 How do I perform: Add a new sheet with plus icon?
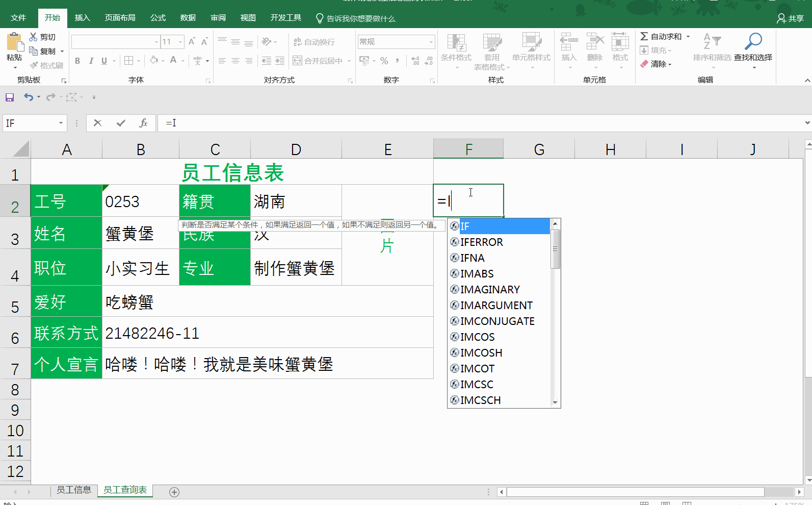click(x=174, y=492)
